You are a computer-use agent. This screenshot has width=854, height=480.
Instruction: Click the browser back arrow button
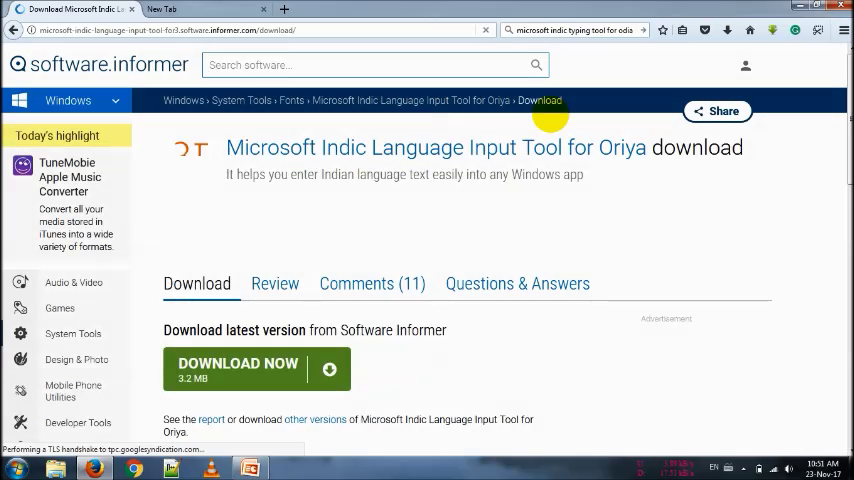click(x=14, y=30)
